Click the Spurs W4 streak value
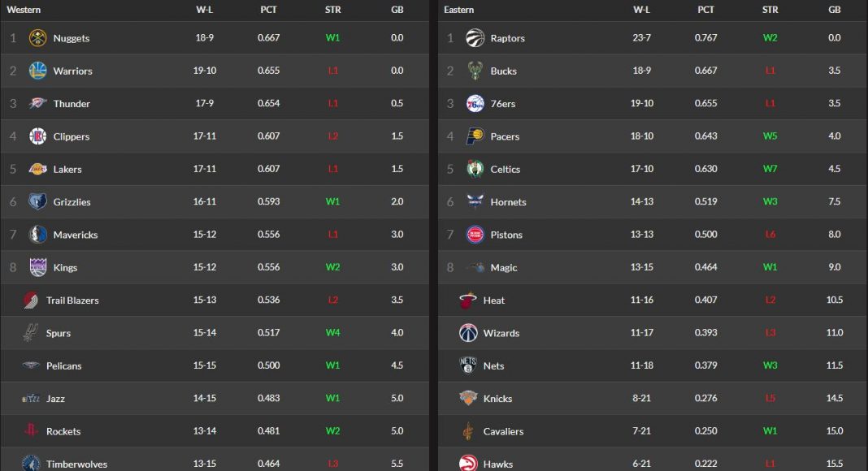The width and height of the screenshot is (868, 471). [x=332, y=333]
